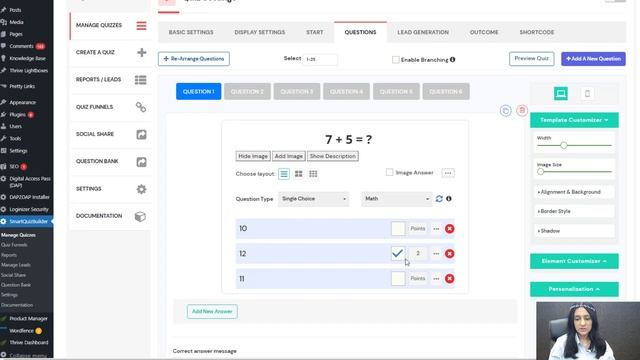Open Question Type Single Choice dropdown
The width and height of the screenshot is (640, 360).
[313, 199]
